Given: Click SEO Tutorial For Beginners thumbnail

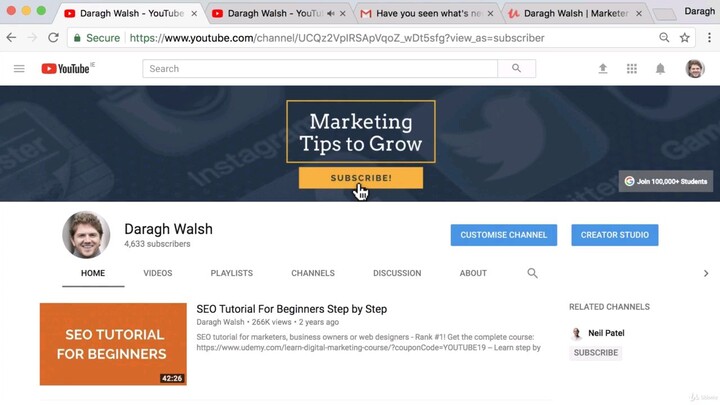Looking at the screenshot, I should click(x=113, y=344).
